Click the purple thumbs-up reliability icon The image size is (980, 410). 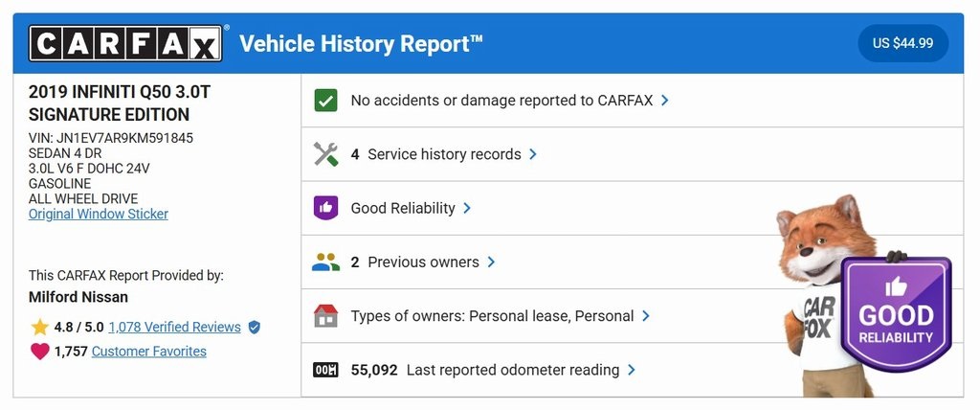pos(325,208)
